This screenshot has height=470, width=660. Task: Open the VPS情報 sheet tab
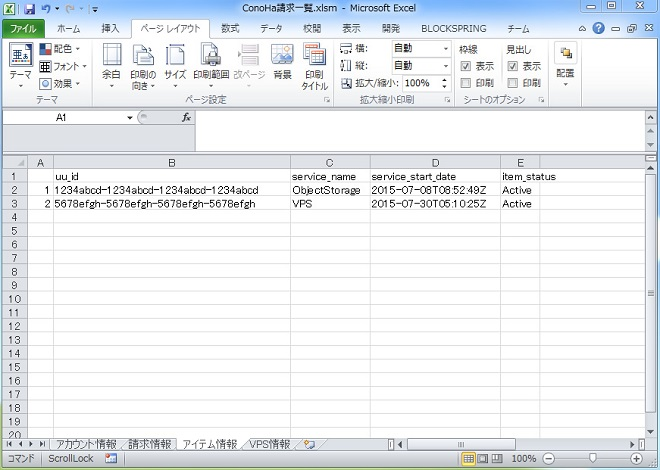coord(270,443)
